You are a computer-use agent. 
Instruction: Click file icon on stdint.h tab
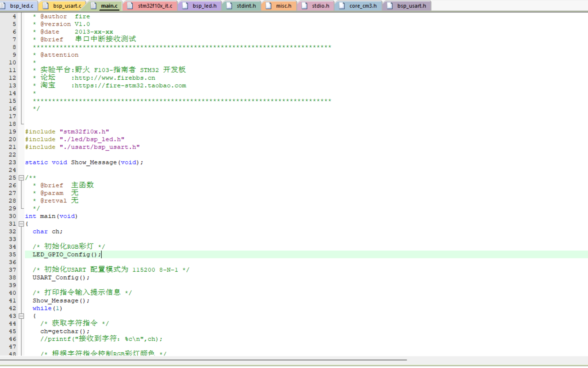pyautogui.click(x=229, y=6)
